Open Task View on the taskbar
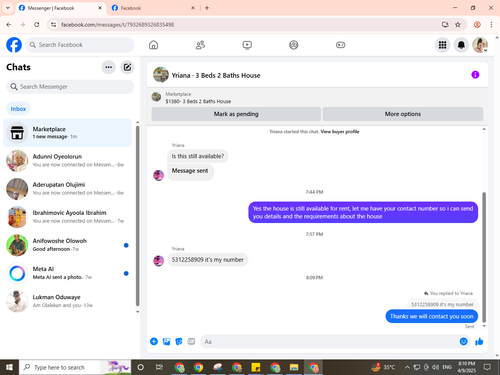Screen dimensions: 500x375 click(159, 367)
